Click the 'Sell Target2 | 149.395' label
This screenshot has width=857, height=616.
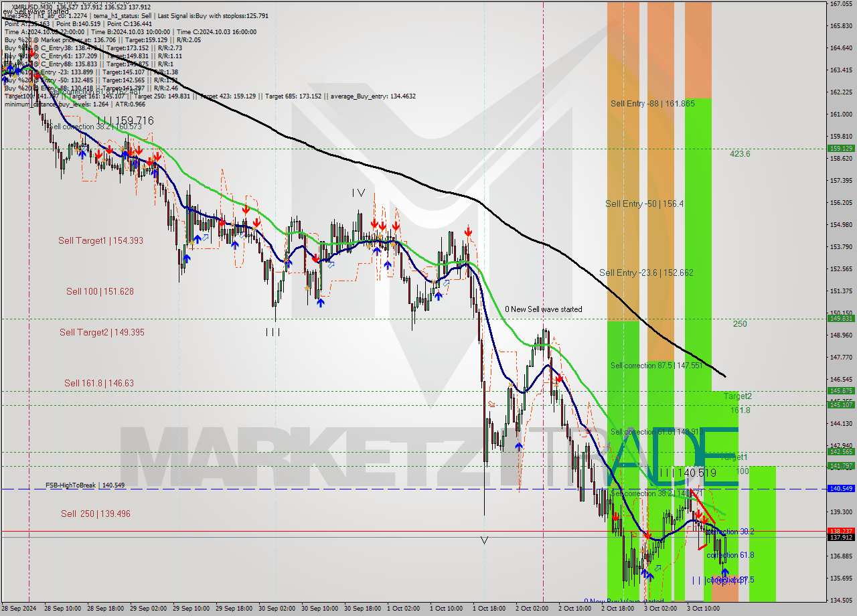(x=102, y=332)
